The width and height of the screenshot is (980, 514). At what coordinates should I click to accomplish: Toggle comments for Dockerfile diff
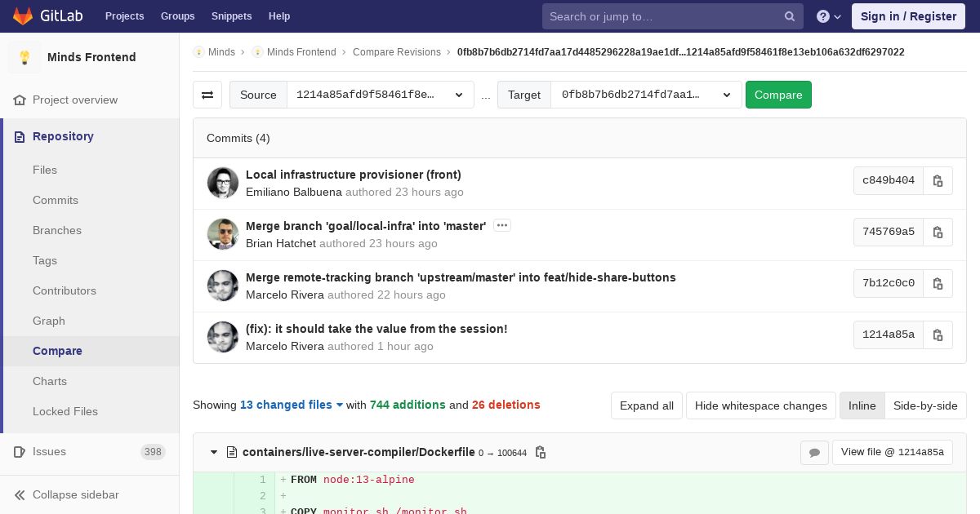[814, 452]
